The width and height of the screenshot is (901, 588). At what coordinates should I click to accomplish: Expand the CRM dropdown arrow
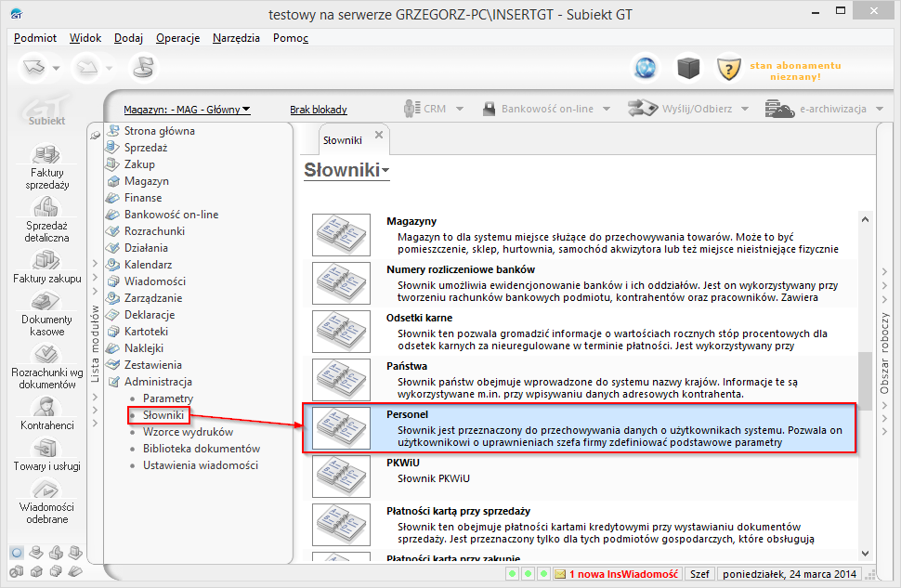tap(460, 109)
